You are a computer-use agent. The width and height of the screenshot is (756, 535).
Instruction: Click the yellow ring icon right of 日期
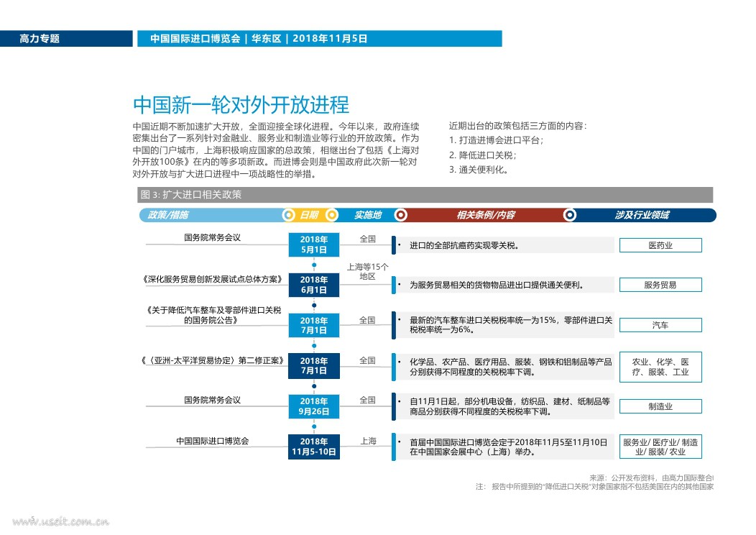(x=332, y=215)
